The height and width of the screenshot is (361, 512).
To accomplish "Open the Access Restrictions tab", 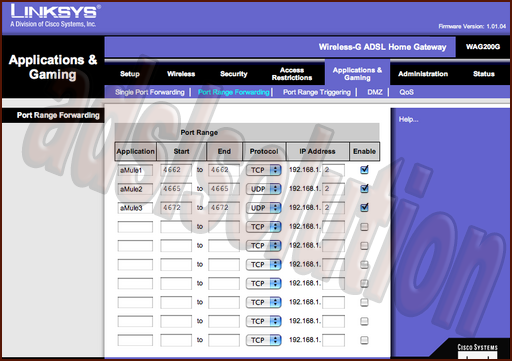I will pos(292,74).
